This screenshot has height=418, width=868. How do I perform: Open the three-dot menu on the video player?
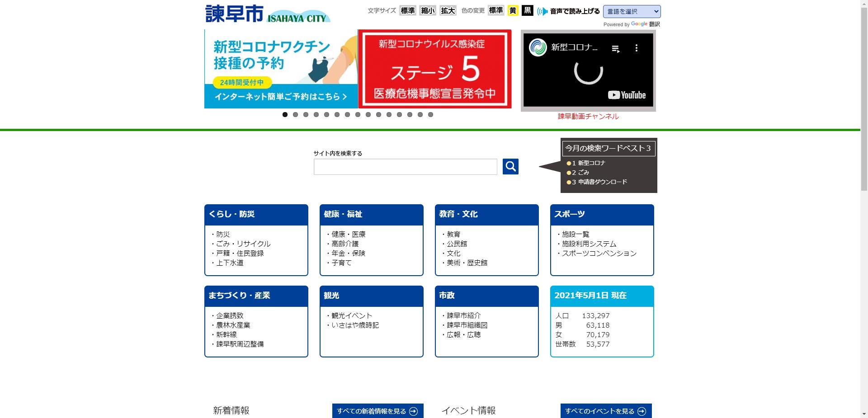click(637, 47)
